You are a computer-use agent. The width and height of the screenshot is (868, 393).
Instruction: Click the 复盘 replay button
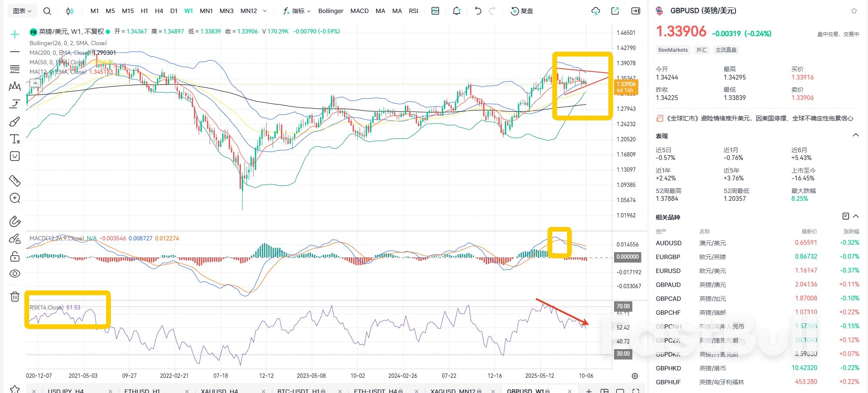(x=523, y=11)
